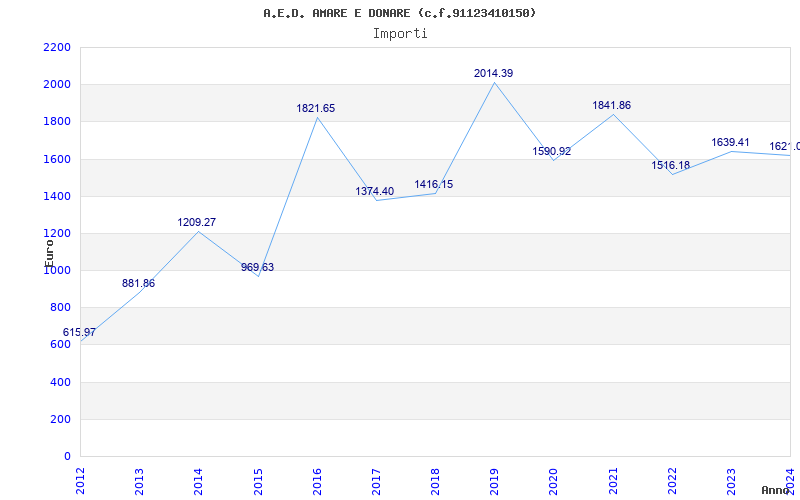Click the y-axis value 1200
800x500 pixels.
point(57,234)
